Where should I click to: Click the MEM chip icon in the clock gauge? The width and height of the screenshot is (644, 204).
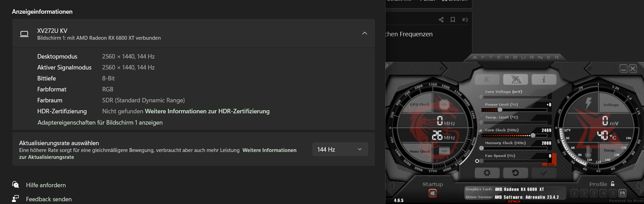(444, 151)
